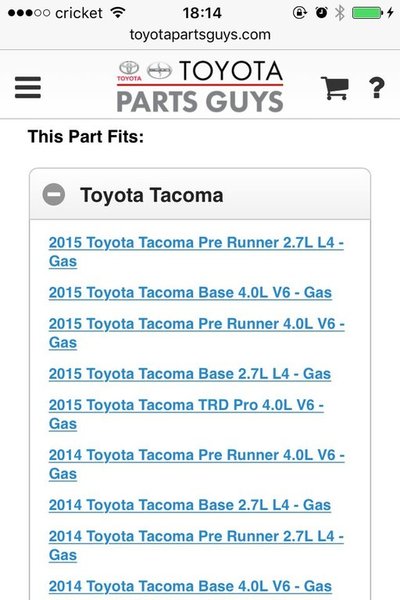Open the shopping cart
This screenshot has height=600, width=400.
335,88
